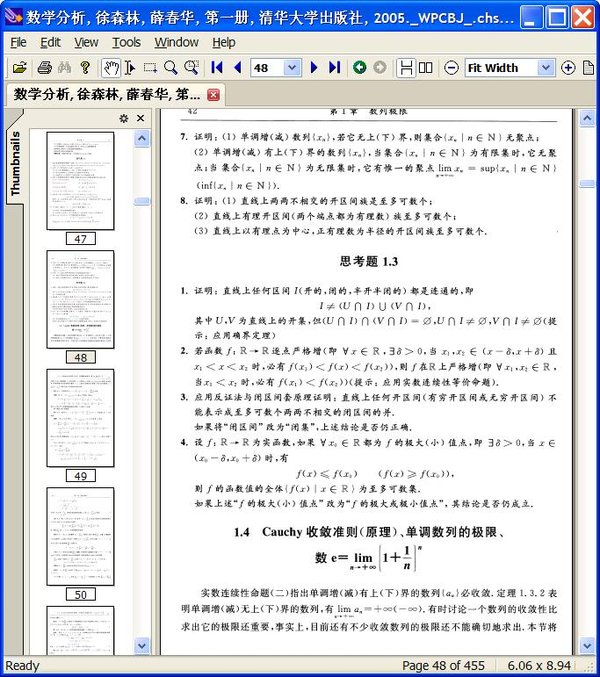Zoom out with the minus icon
This screenshot has height=677, width=600.
(451, 68)
